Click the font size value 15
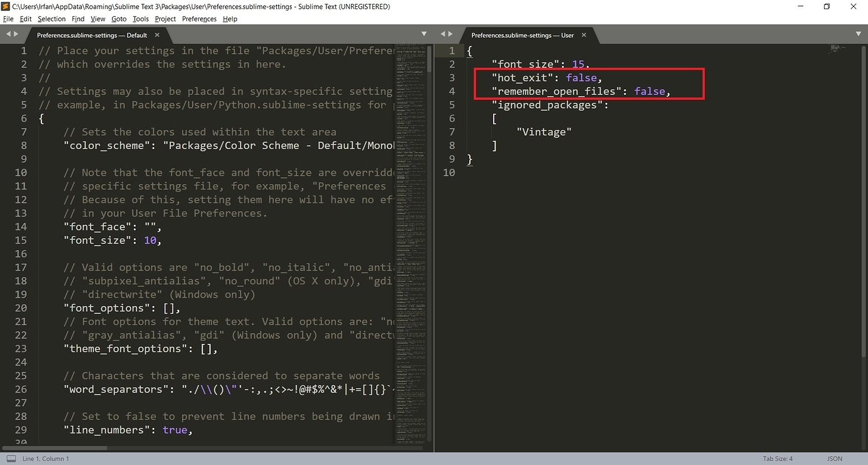This screenshot has width=868, height=465. click(578, 64)
